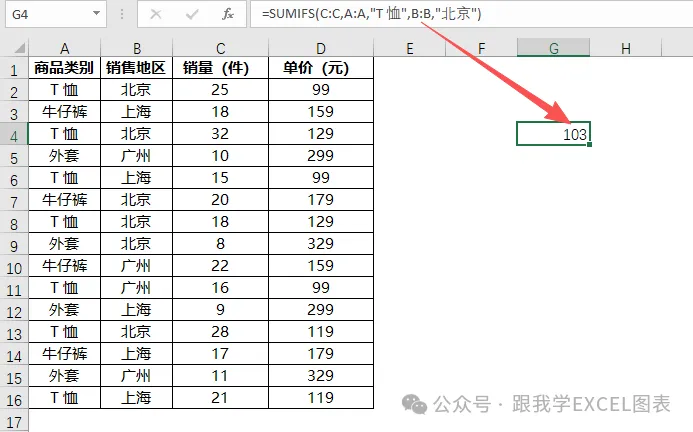Click unit price cell 299 in row 5

click(x=321, y=156)
